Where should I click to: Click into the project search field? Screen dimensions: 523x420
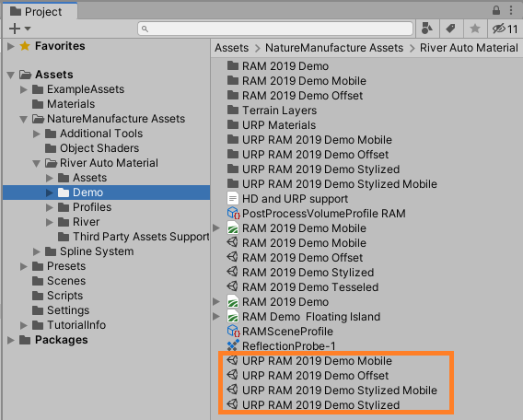pyautogui.click(x=275, y=29)
